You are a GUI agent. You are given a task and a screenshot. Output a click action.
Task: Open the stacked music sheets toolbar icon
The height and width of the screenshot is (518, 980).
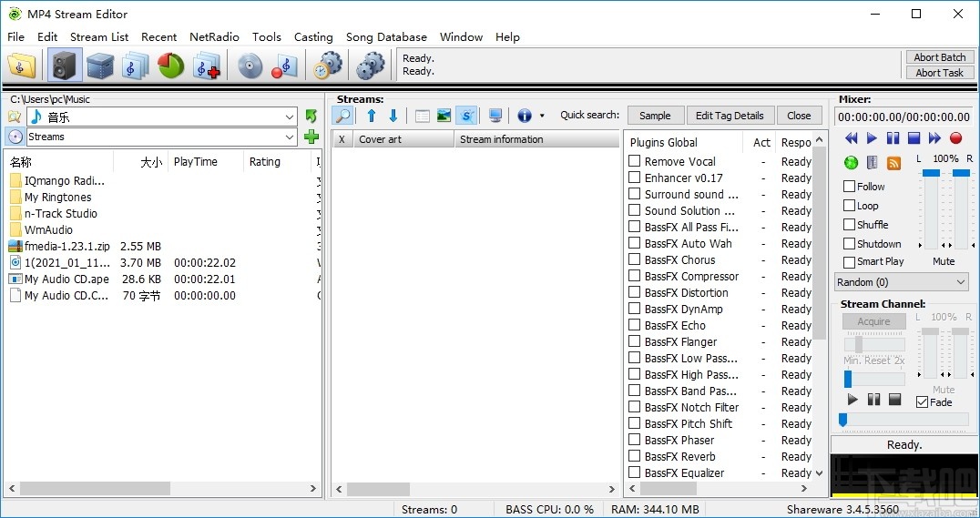tap(135, 65)
